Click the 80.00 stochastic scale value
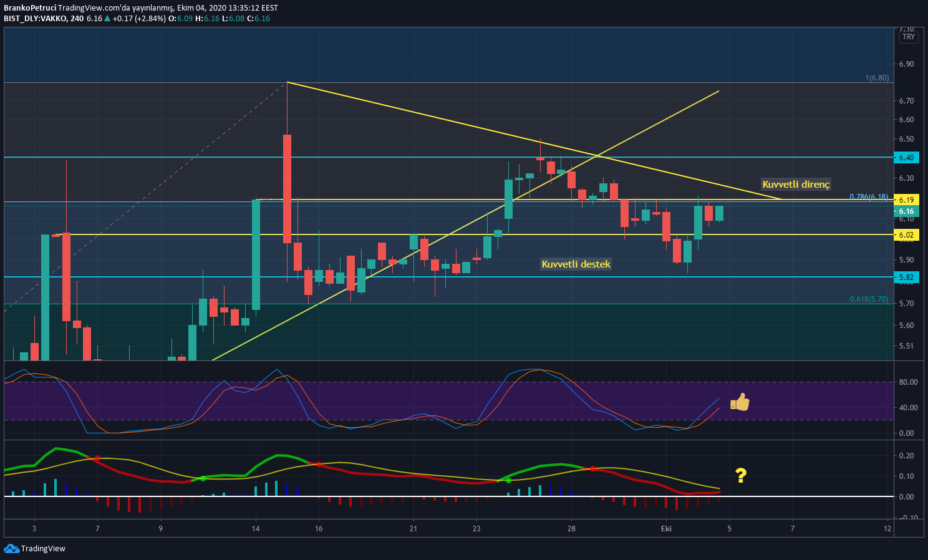928x560 pixels. click(908, 382)
